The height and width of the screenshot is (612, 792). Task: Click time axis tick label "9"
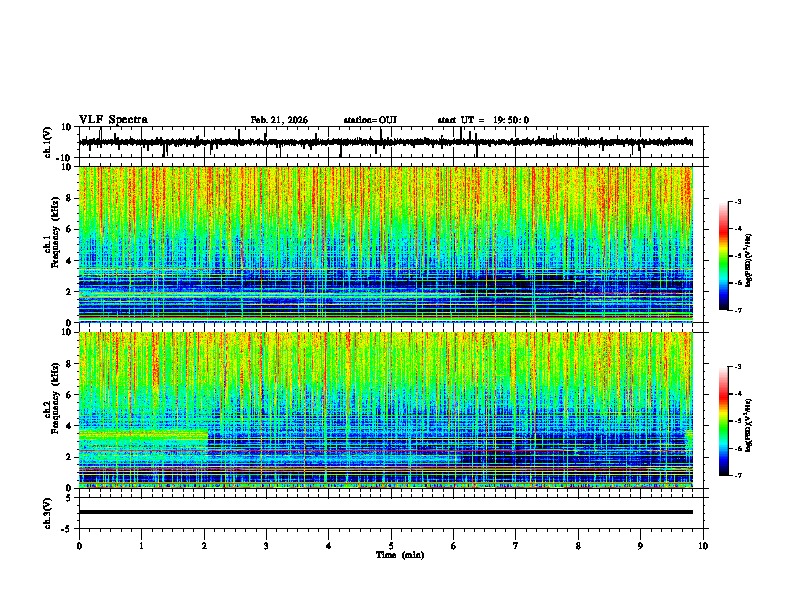coord(640,546)
